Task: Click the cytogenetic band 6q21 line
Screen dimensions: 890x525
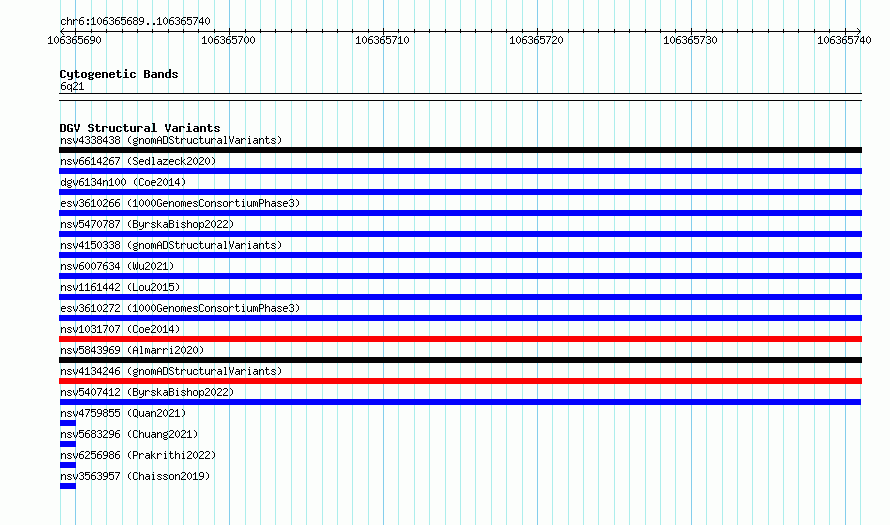Action: coord(460,97)
